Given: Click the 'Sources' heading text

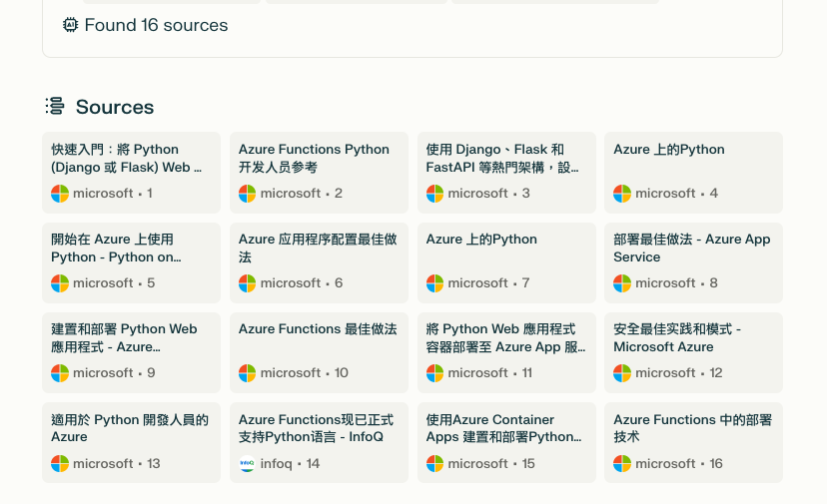Looking at the screenshot, I should [x=115, y=107].
